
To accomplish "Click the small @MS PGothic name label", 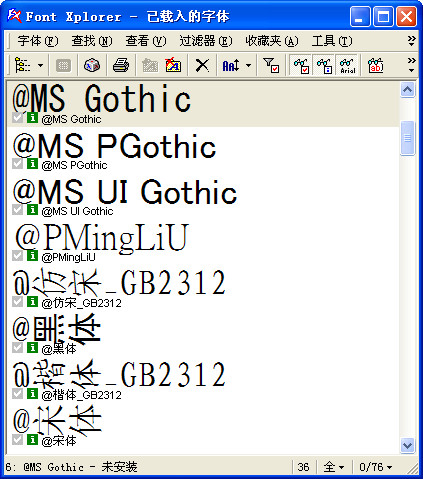I will tap(74, 165).
